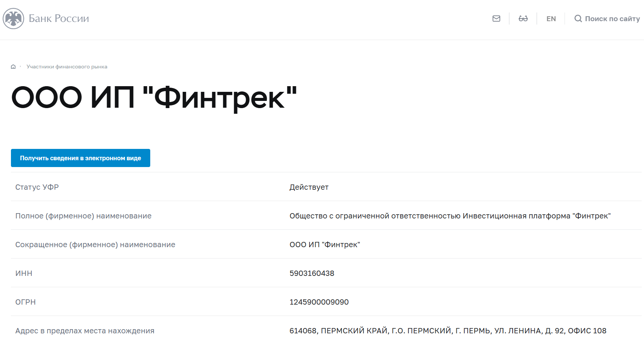Open the mail envelope icon in header
The height and width of the screenshot is (339, 644).
click(496, 19)
